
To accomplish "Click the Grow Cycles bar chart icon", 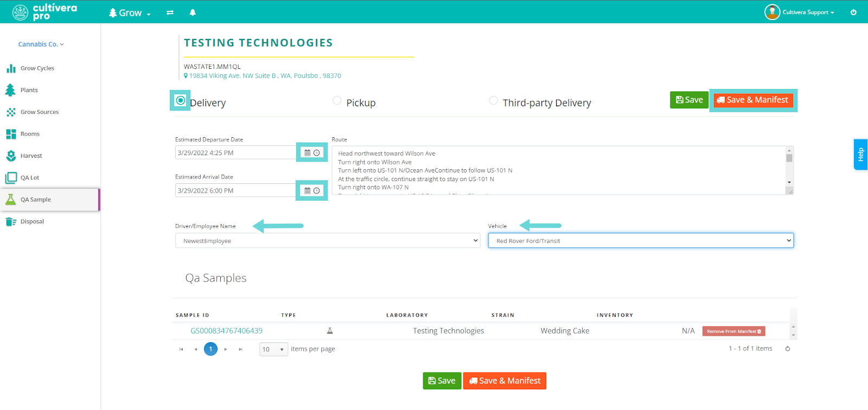I will click(x=11, y=68).
